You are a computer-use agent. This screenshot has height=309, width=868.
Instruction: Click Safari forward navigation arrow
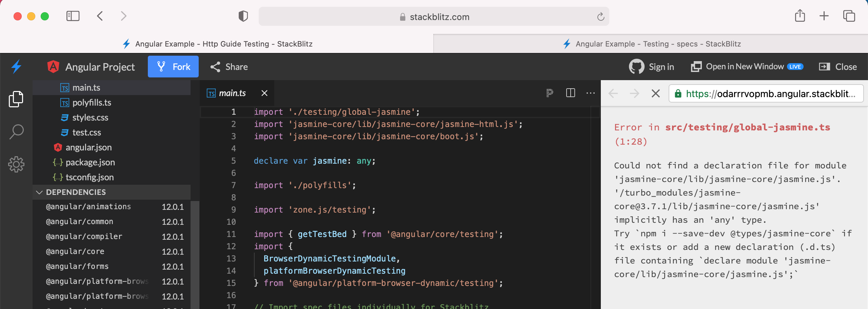pyautogui.click(x=123, y=16)
